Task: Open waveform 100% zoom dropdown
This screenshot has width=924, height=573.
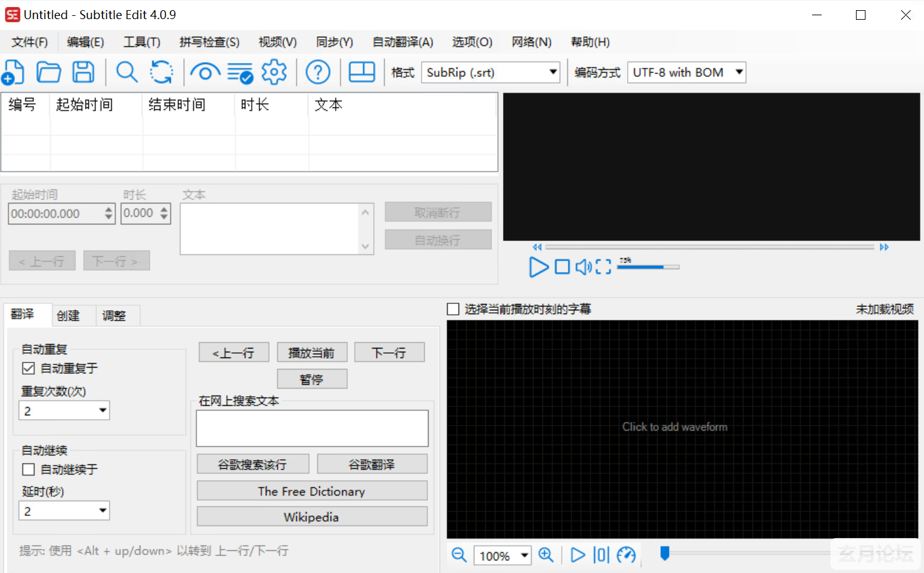Action: pyautogui.click(x=502, y=556)
